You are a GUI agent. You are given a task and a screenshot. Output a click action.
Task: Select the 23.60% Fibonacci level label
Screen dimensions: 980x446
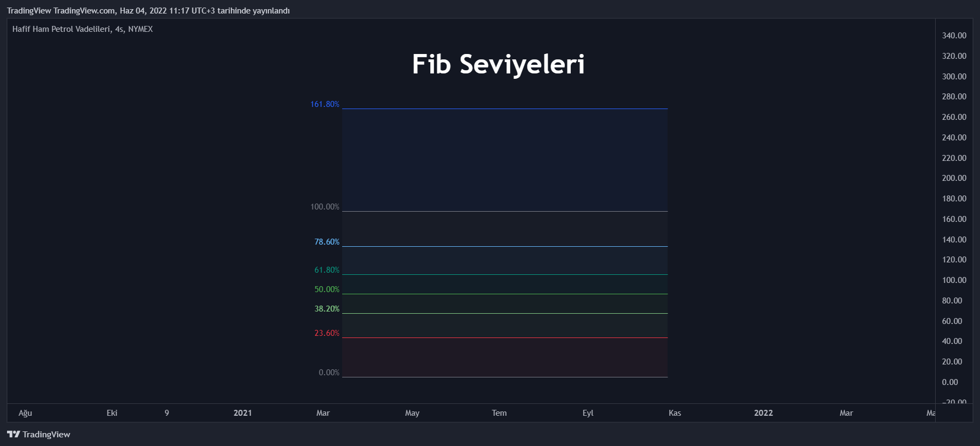click(x=327, y=333)
